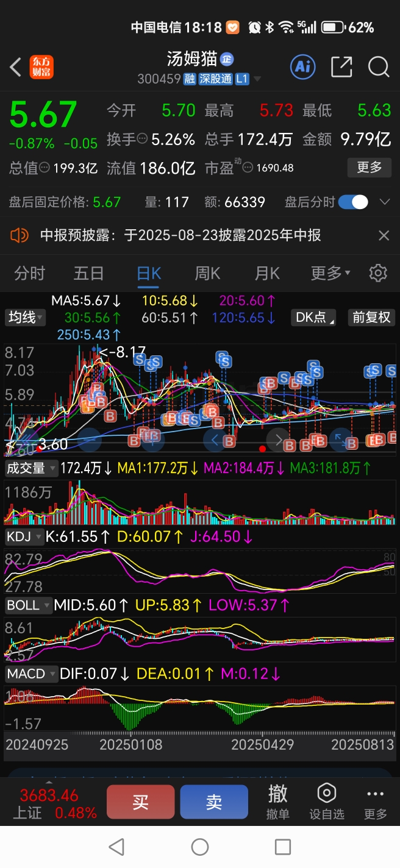
Task: Tap the green MACD histogram area
Action: coord(130,717)
